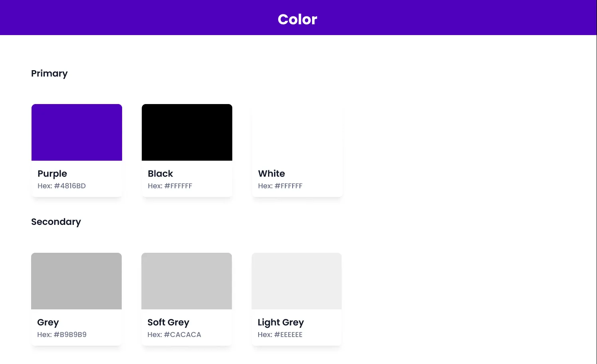Click the hex code #EEEEEE text
Image resolution: width=597 pixels, height=364 pixels.
280,334
